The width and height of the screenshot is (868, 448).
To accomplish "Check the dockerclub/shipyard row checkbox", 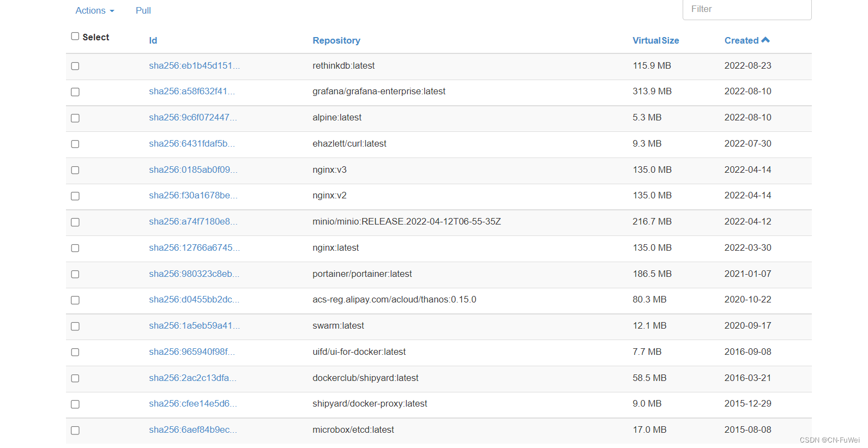I will (x=75, y=378).
